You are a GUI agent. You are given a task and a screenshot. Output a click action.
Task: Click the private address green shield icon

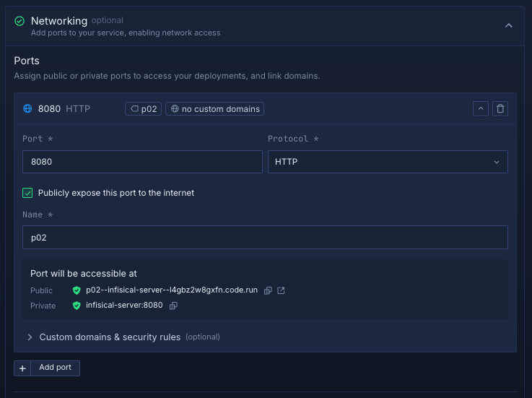77,306
